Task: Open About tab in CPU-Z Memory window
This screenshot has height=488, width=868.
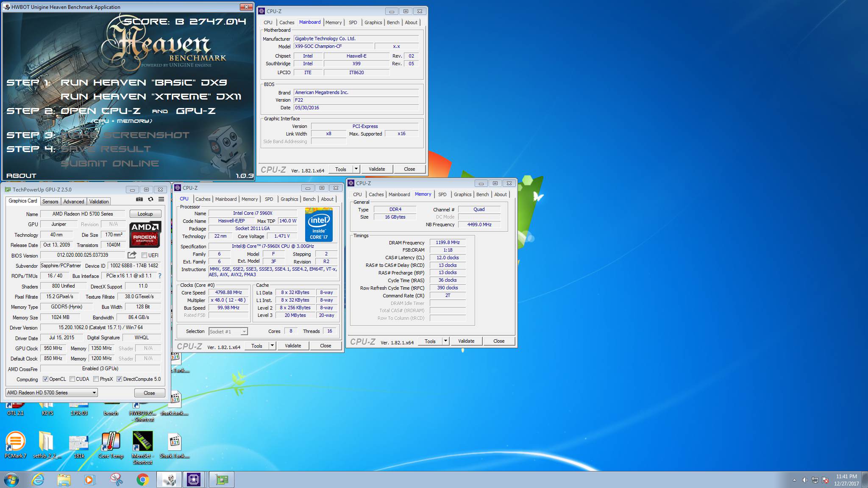Action: [500, 194]
